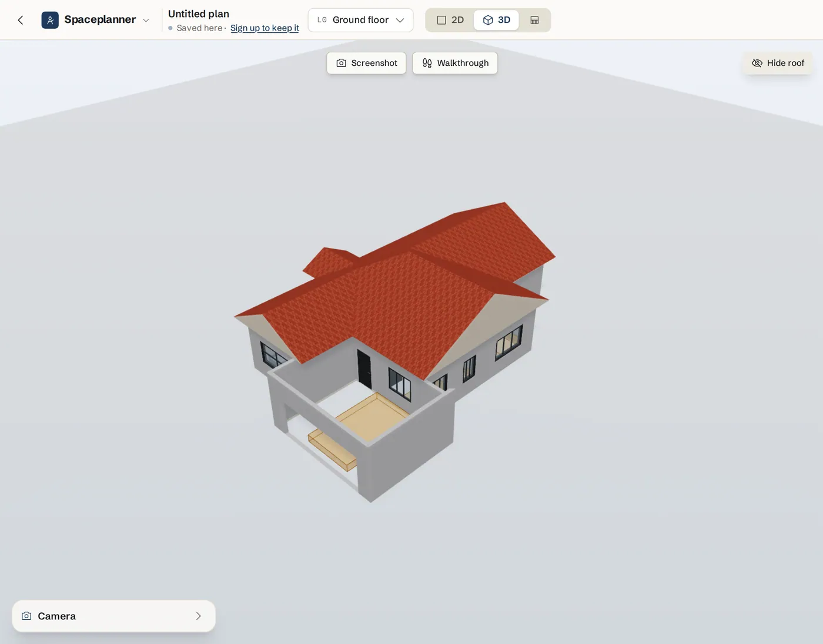Screen dimensions: 823x644
Task: Click the Spaceplanner logo icon
Action: 50,20
